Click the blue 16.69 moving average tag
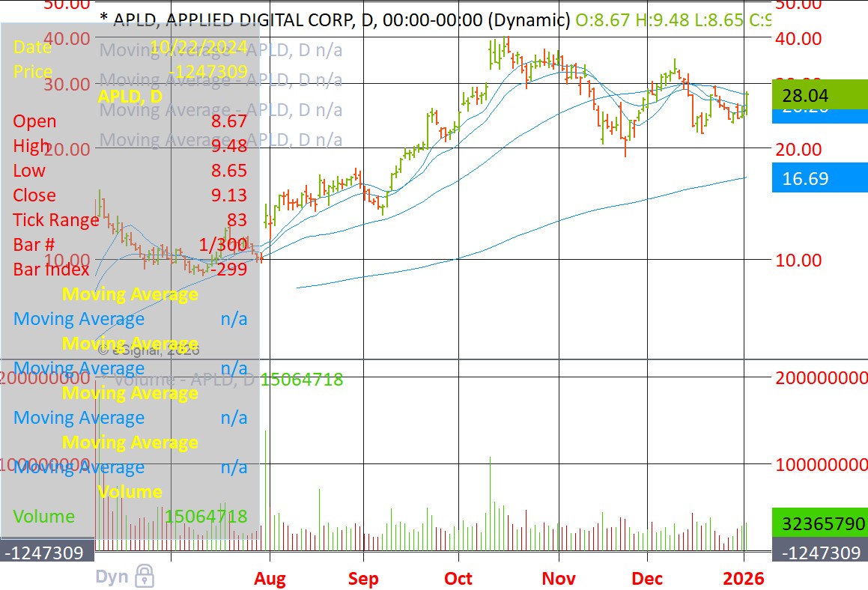This screenshot has height=590, width=868. click(819, 178)
